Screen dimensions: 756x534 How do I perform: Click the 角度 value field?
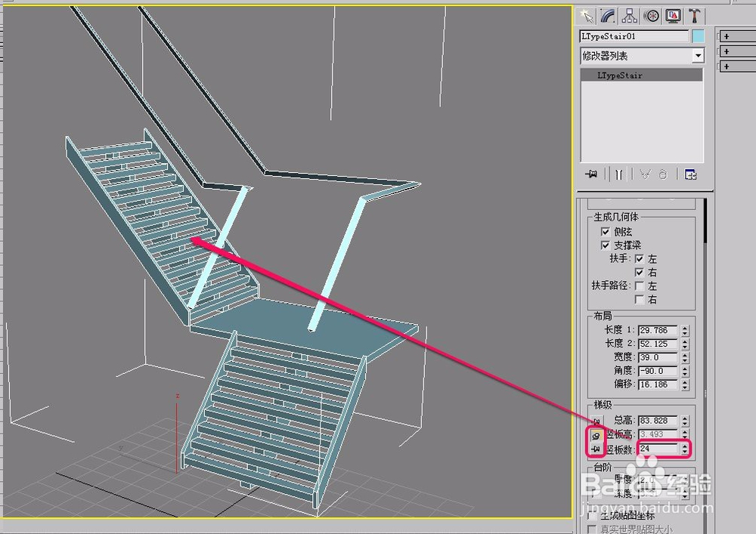[658, 371]
